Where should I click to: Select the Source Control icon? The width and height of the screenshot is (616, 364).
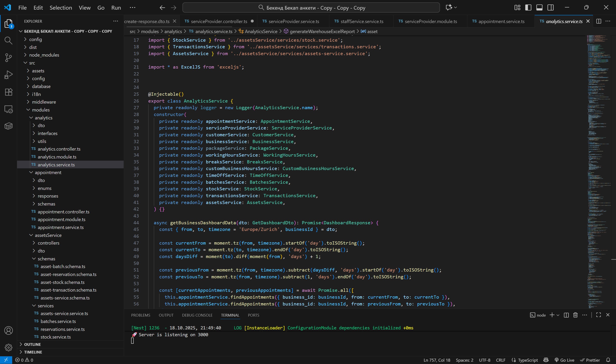click(8, 58)
